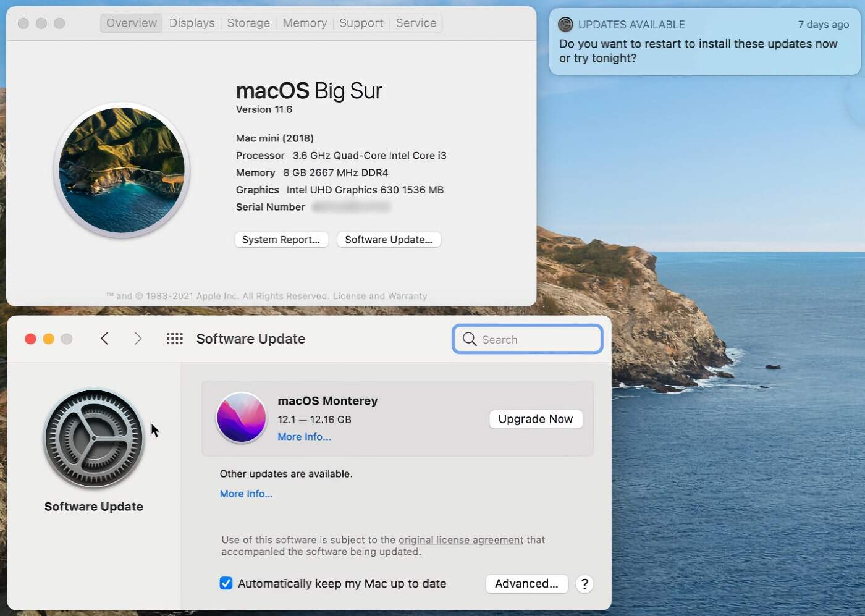
Task: Click the notification's System Preferences icon
Action: tap(565, 25)
